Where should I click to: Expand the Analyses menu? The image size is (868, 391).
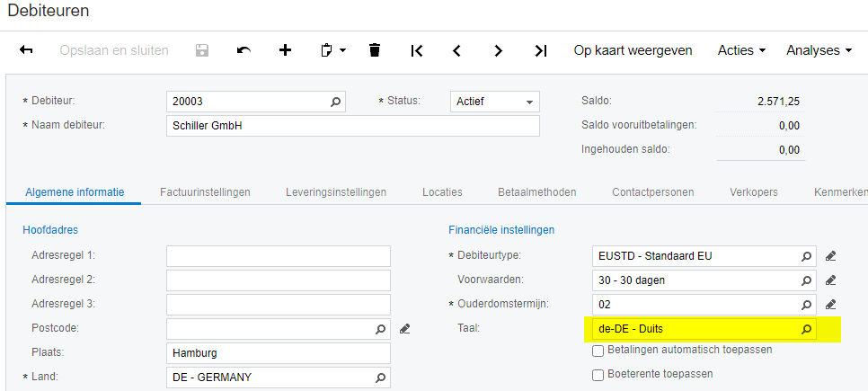pos(819,50)
